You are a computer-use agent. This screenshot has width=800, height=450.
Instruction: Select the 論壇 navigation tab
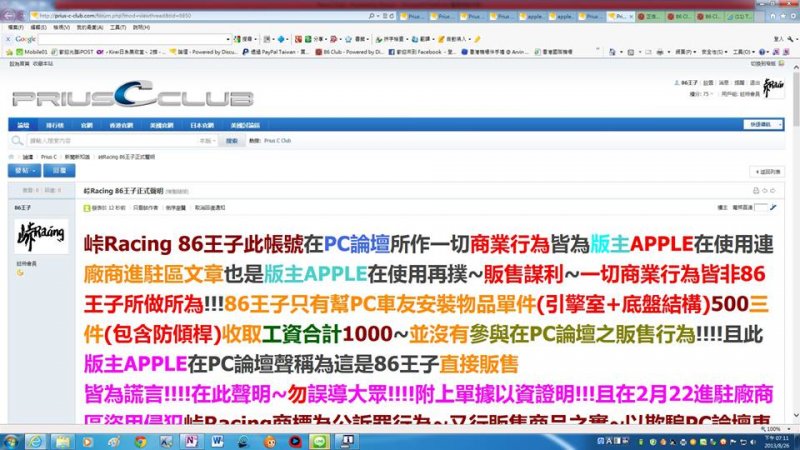[23, 125]
